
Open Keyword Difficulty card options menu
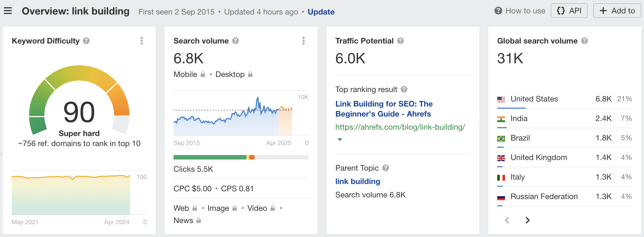click(142, 41)
